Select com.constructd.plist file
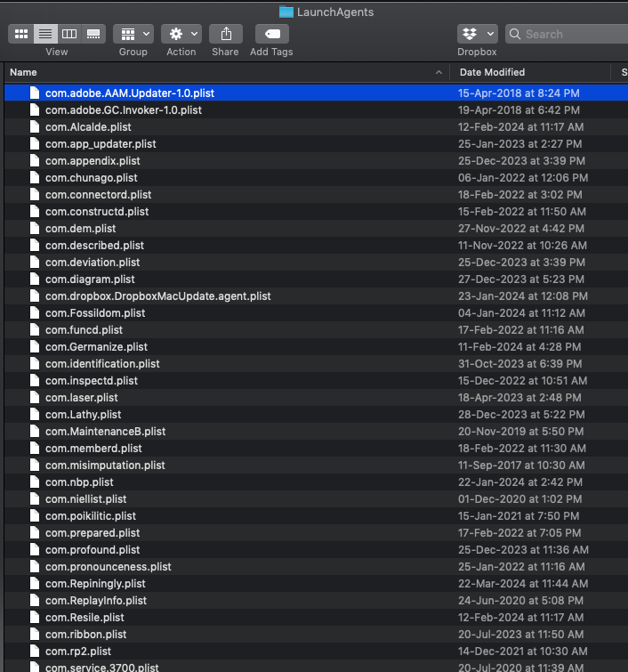This screenshot has height=672, width=628. (x=316, y=212)
